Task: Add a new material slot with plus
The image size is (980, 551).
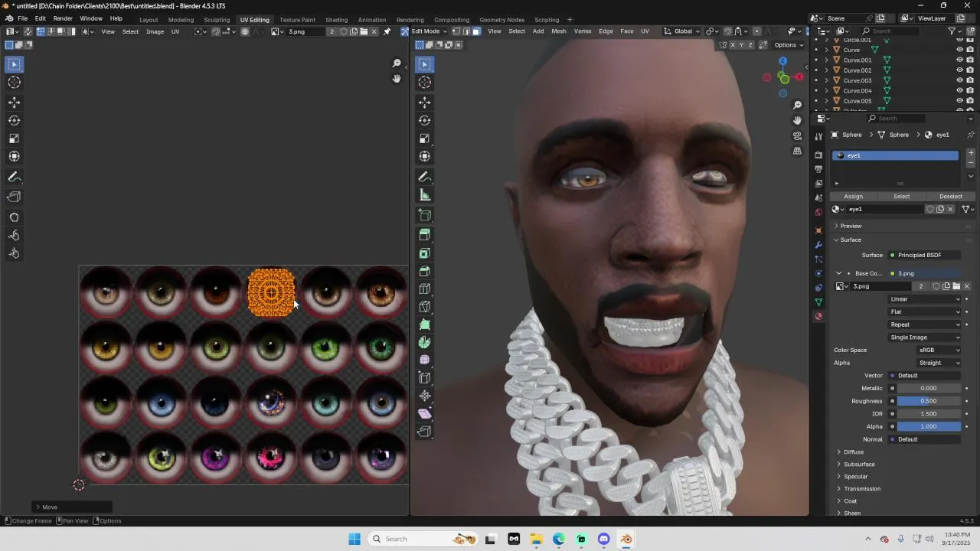Action: pyautogui.click(x=971, y=153)
